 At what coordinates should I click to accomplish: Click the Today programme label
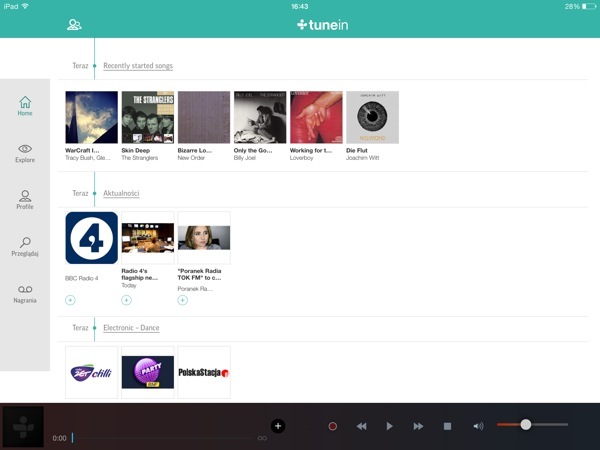click(129, 285)
